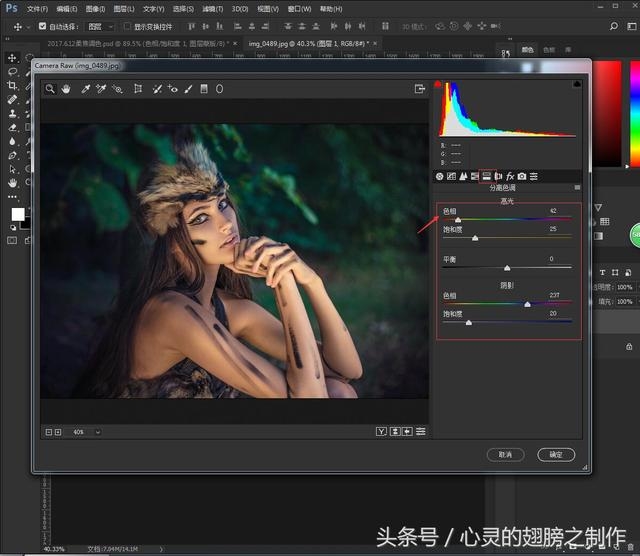
Task: Click the 确定 (OK) button
Action: 556,455
